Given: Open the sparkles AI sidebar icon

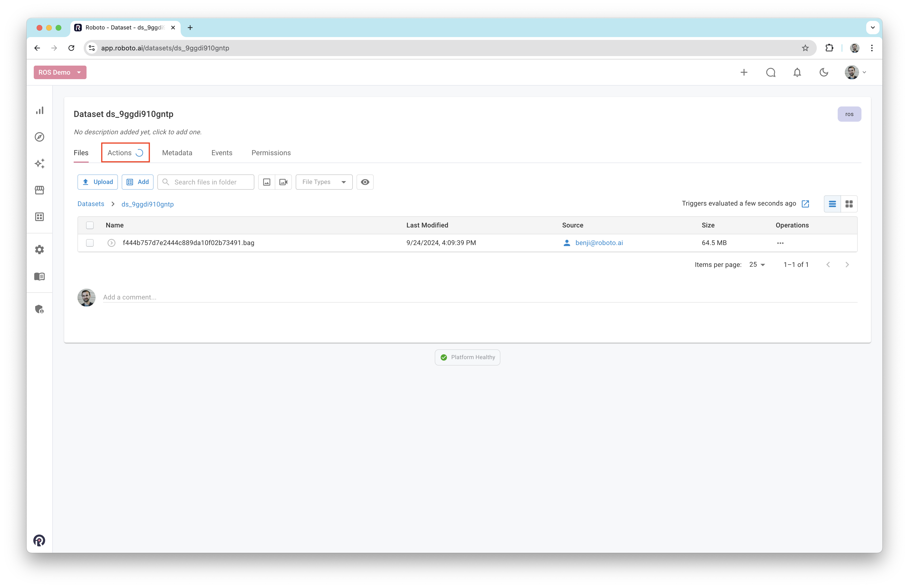Looking at the screenshot, I should pos(40,164).
